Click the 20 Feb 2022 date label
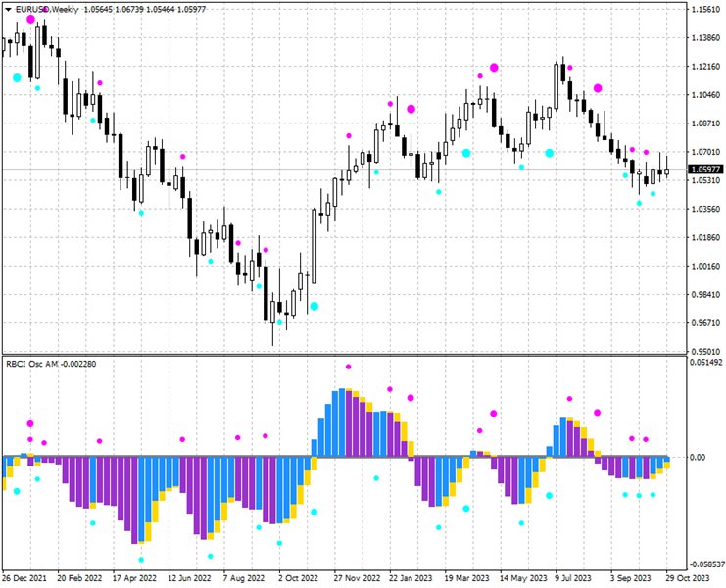This screenshot has height=588, width=726. point(79,578)
